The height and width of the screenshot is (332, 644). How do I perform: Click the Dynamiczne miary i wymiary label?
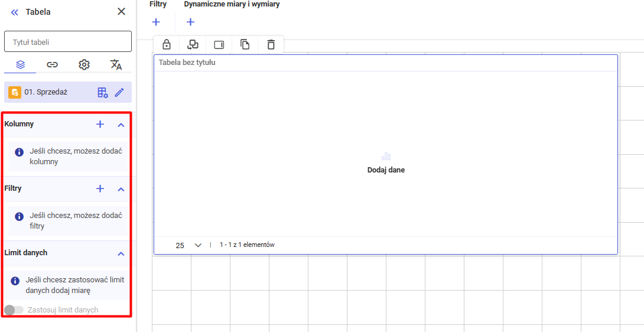click(x=232, y=4)
